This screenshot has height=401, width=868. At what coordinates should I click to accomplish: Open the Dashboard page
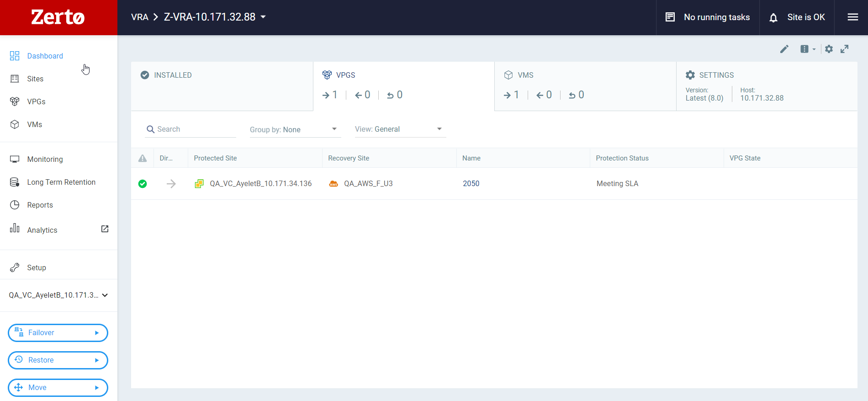45,56
